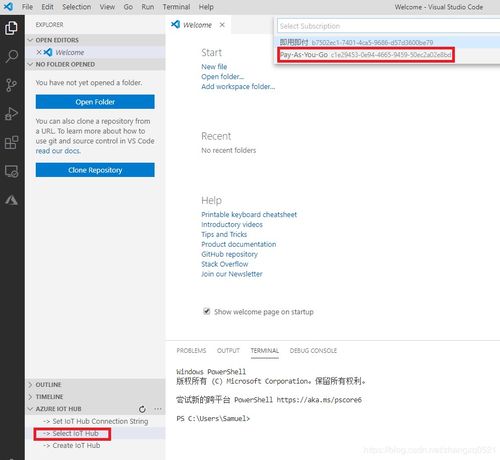Open the Azure IoT Hub more actions menu
Screen dimensions: 500x460
coord(158,409)
